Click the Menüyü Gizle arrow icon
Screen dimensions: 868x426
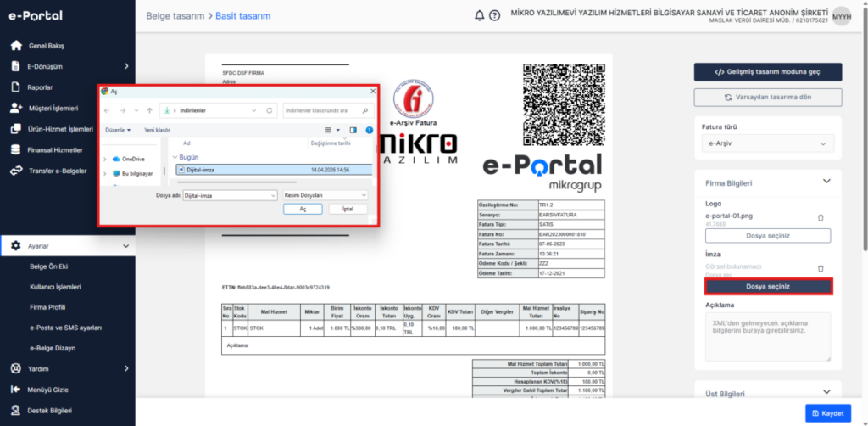point(16,390)
